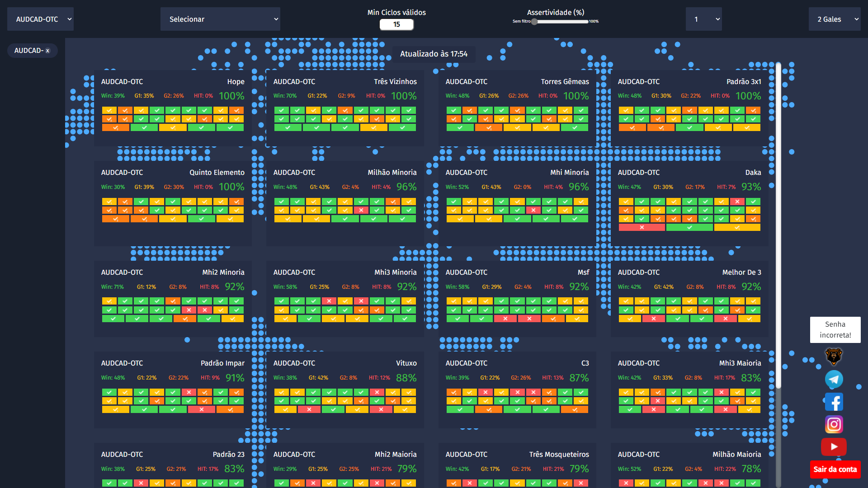The image size is (868, 488).
Task: Expand the Selecionar strategy dropdown
Action: click(x=220, y=19)
